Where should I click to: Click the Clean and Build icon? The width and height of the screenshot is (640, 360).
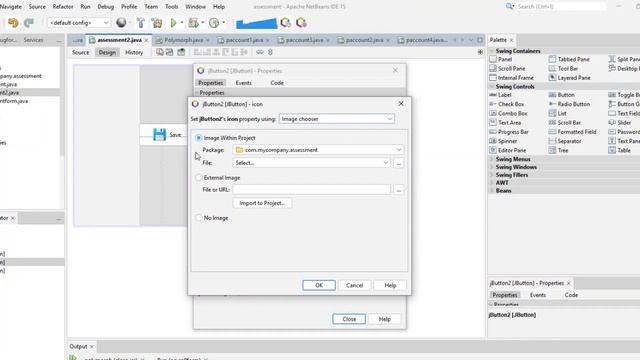tap(157, 23)
